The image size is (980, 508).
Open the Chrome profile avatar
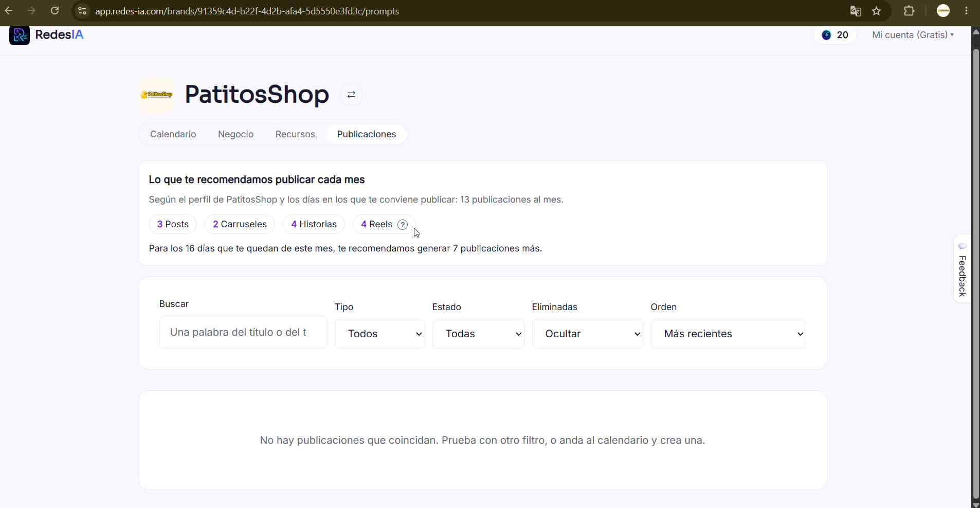(x=943, y=11)
